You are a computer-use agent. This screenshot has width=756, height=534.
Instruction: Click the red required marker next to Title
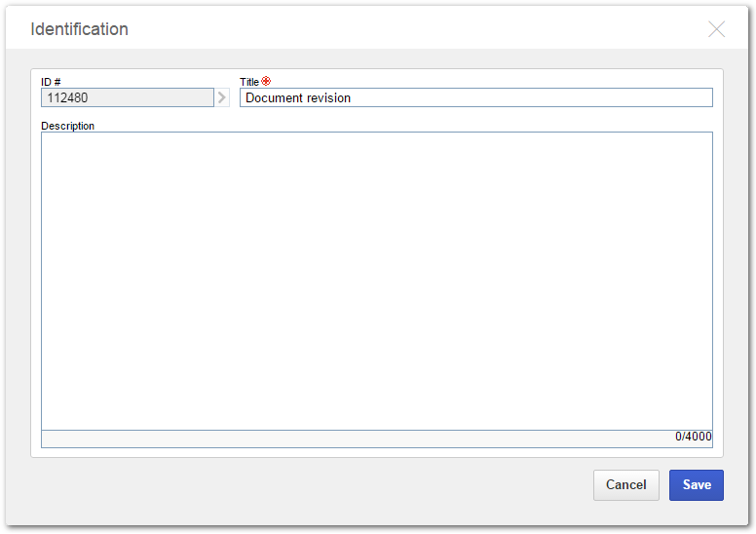[266, 81]
